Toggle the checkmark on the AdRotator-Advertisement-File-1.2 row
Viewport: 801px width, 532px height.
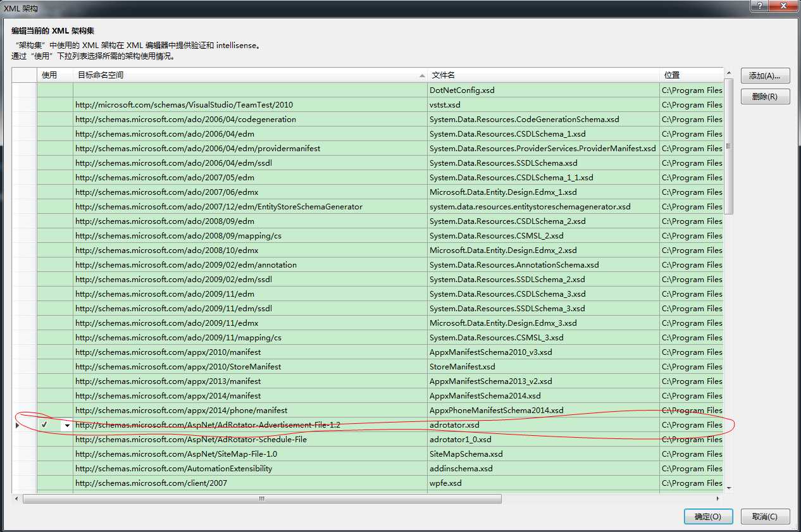(x=44, y=425)
